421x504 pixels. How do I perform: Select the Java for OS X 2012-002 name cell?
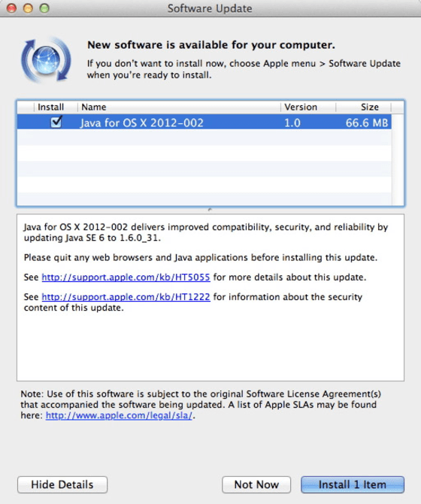click(141, 123)
